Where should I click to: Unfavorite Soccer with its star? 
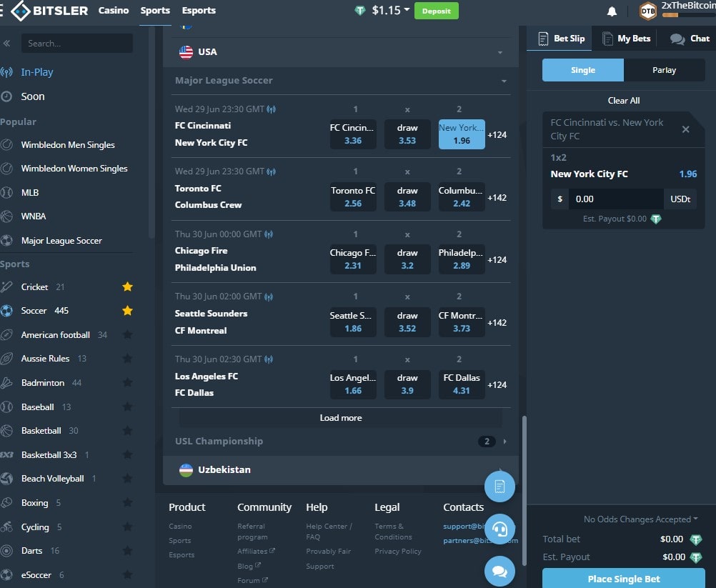127,311
